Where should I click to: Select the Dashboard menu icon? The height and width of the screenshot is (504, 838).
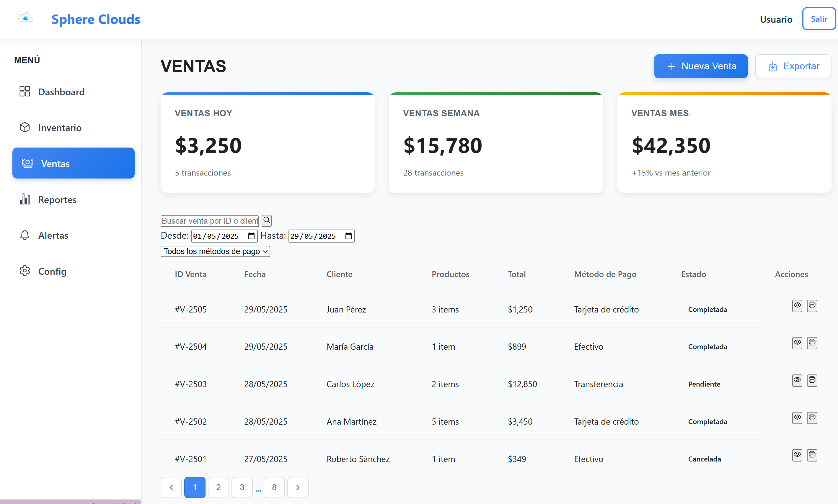point(25,91)
